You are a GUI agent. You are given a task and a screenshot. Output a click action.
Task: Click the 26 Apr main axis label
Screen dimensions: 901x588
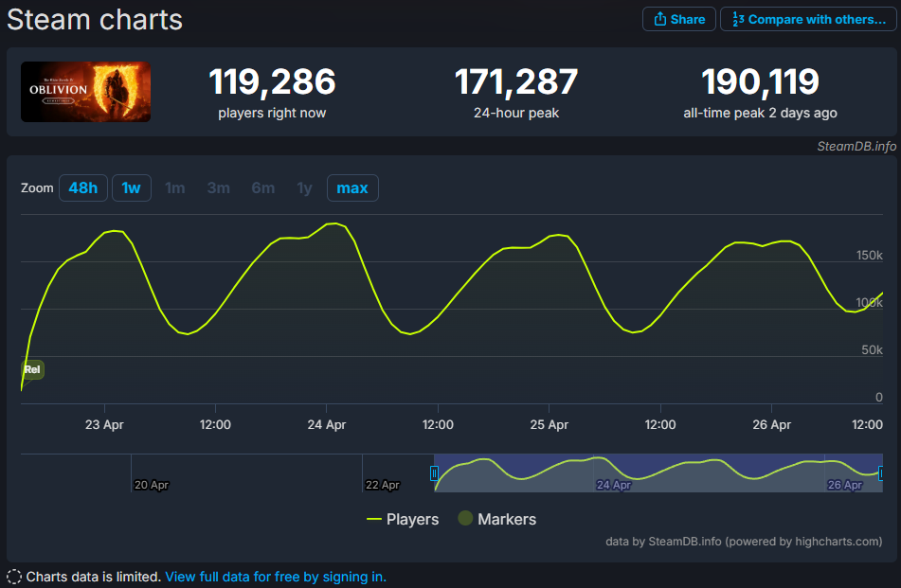tap(772, 425)
